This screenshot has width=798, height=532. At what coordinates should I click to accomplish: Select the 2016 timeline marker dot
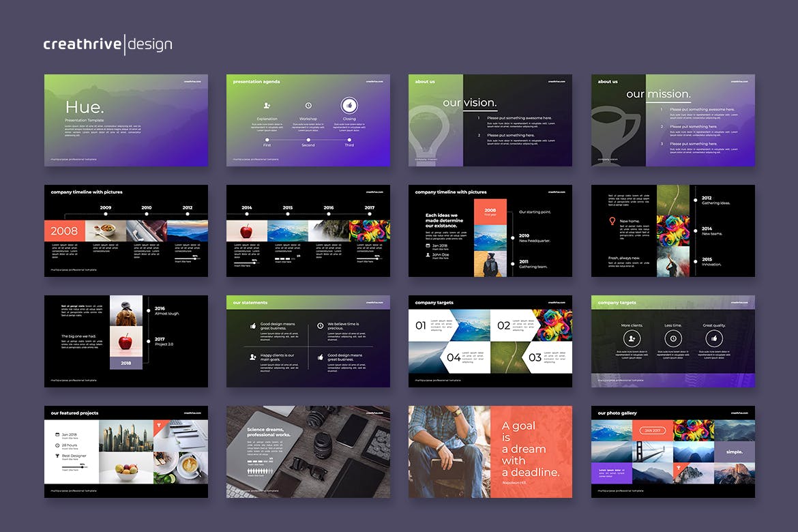coord(329,213)
